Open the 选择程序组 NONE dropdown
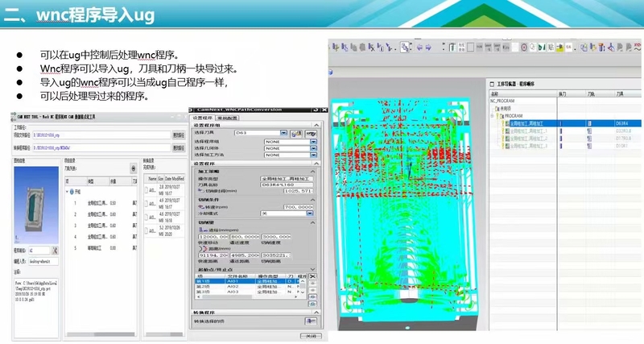This screenshot has width=644, height=344. [313, 141]
